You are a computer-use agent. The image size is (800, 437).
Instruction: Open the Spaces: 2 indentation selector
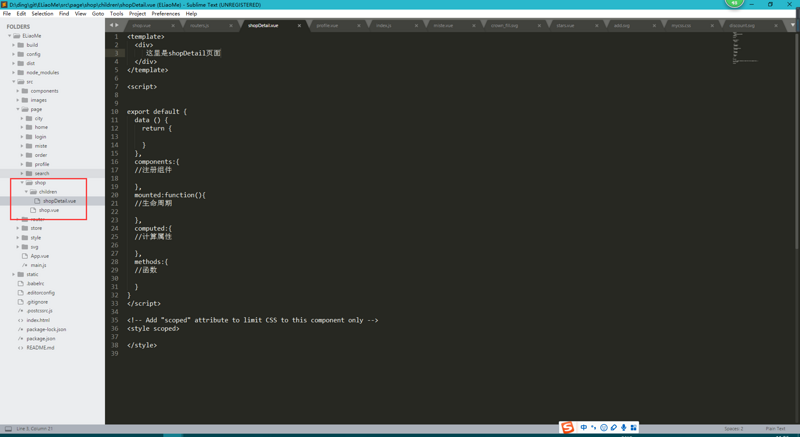pyautogui.click(x=734, y=429)
